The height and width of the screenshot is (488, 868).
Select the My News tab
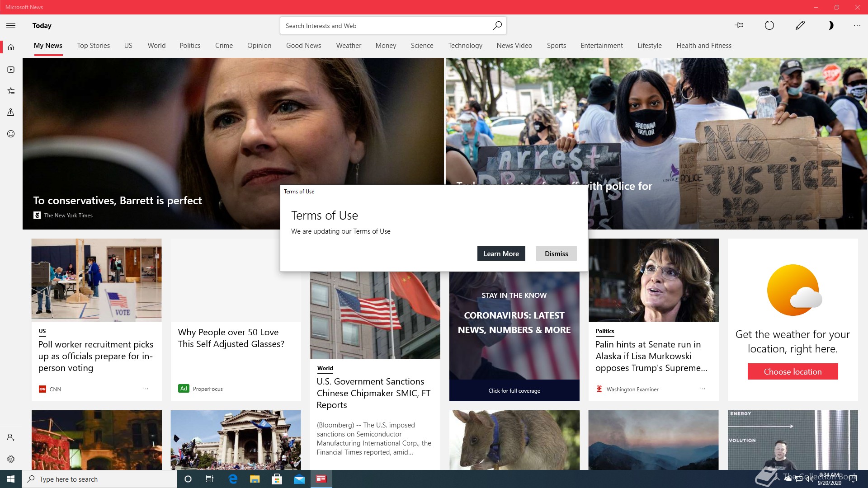tap(48, 46)
